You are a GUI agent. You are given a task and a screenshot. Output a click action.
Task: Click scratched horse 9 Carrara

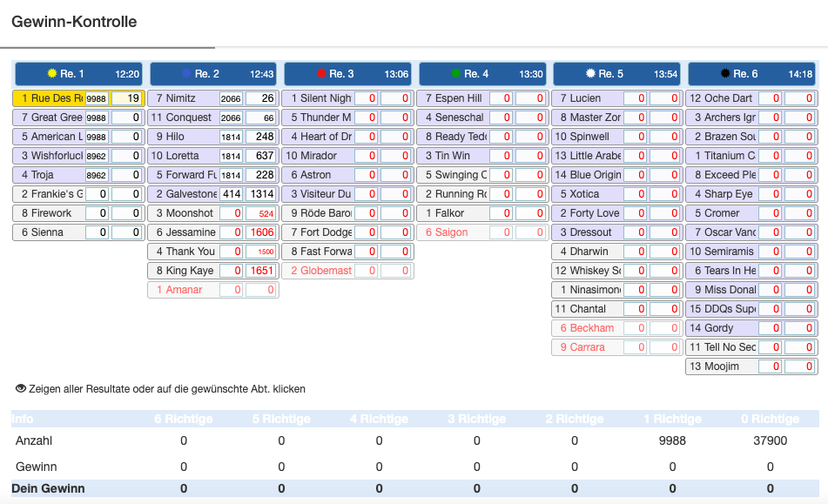617,347
